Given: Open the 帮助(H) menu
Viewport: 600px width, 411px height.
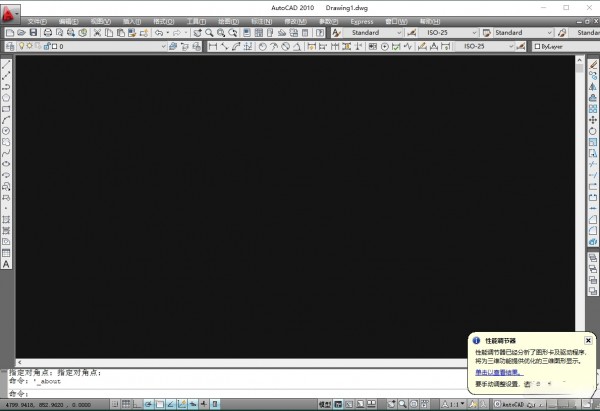Looking at the screenshot, I should pos(429,21).
